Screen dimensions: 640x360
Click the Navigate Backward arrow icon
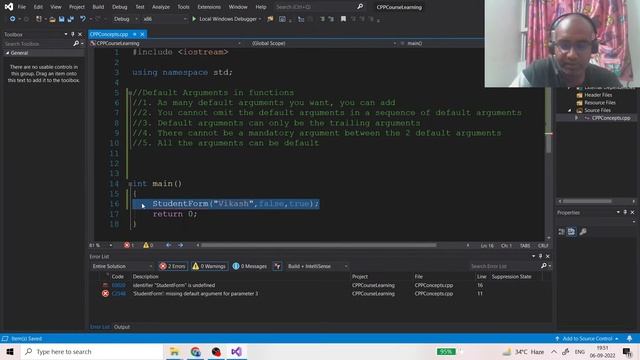click(13, 19)
